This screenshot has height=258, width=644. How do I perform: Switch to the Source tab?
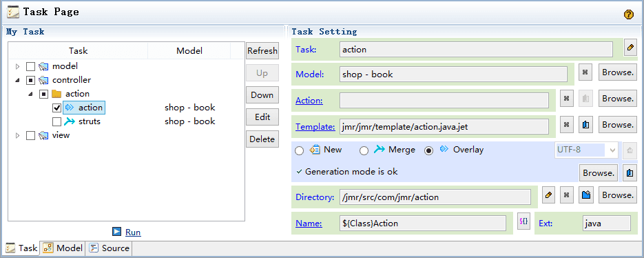click(x=110, y=248)
